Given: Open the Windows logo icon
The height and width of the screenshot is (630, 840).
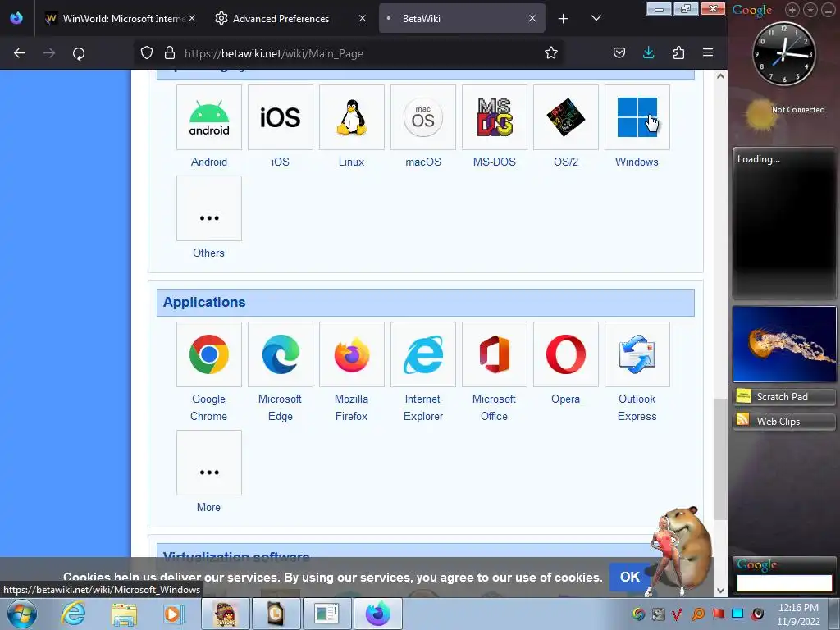Looking at the screenshot, I should tap(637, 117).
